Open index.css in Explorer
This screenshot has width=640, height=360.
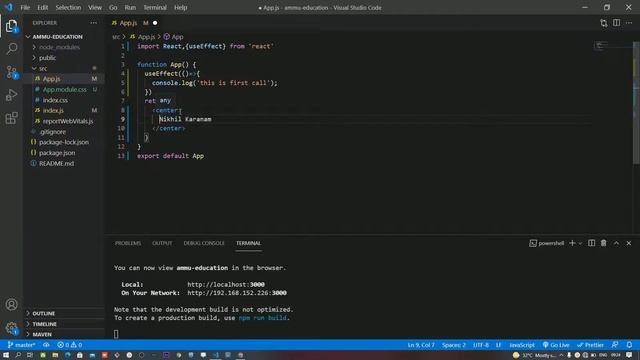pyautogui.click(x=55, y=100)
